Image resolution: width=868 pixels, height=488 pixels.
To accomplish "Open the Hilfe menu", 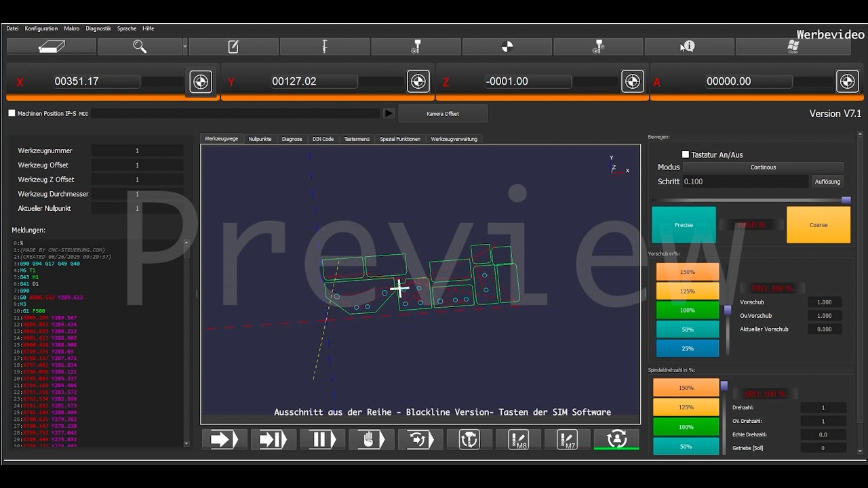I will [x=149, y=28].
